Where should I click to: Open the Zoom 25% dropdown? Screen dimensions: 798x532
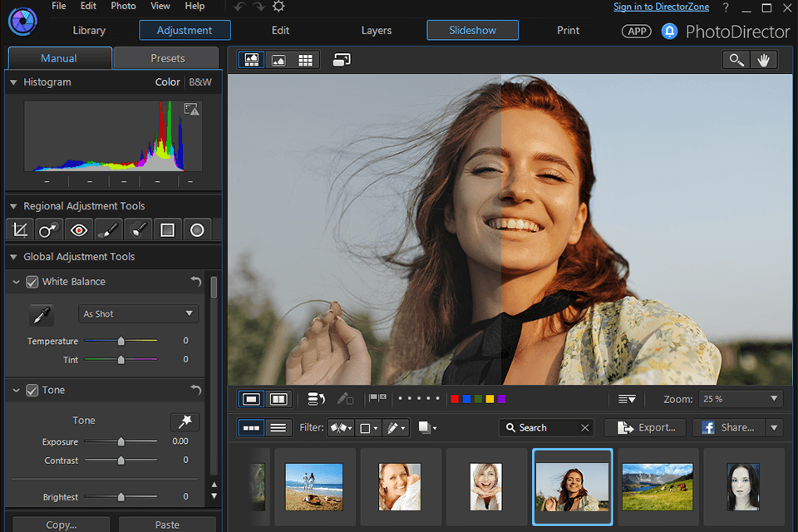click(x=741, y=399)
